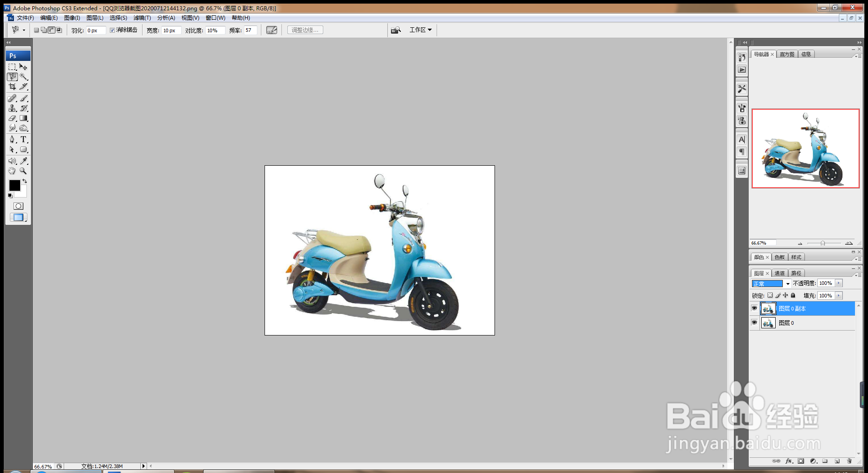This screenshot has height=473, width=868.
Task: Select the Dodge tool
Action: coord(23,128)
